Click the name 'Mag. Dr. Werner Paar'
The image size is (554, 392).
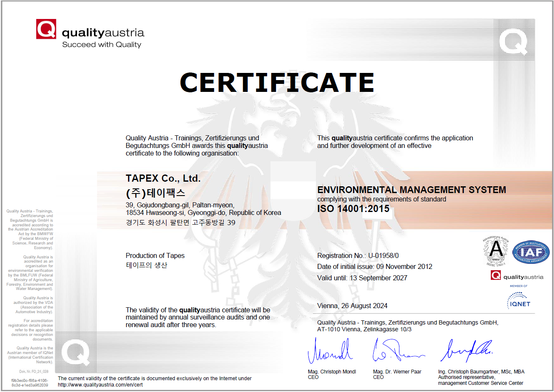397,372
